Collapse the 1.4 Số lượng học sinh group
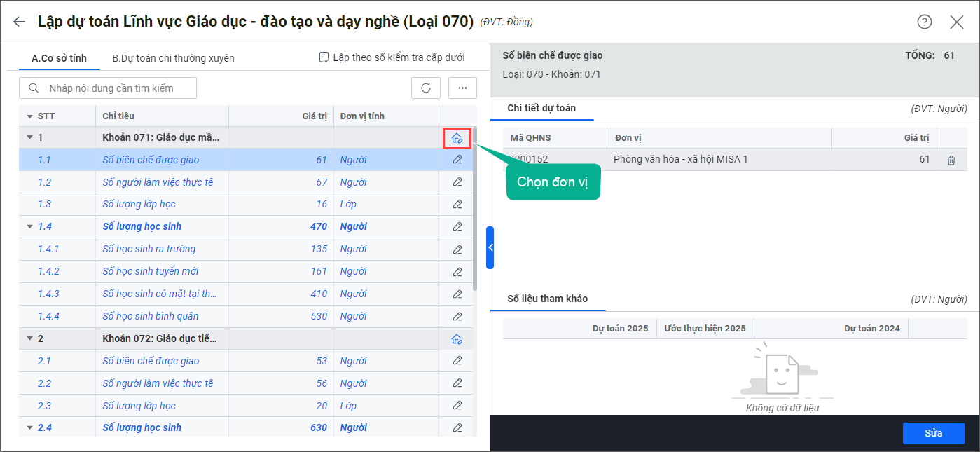This screenshot has height=452, width=980. tap(29, 227)
